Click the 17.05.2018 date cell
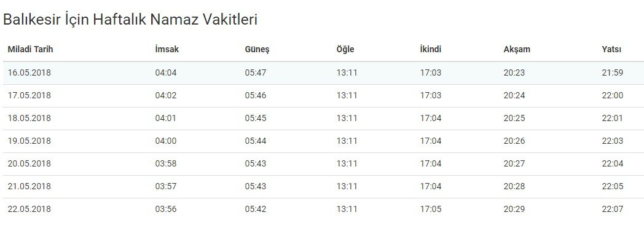This screenshot has height=231, width=644. click(x=29, y=96)
